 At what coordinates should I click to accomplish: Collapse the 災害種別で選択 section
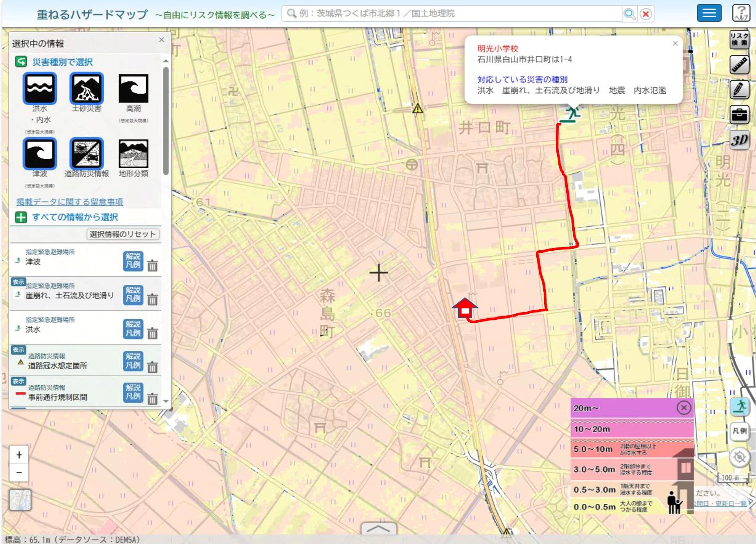pyautogui.click(x=21, y=62)
